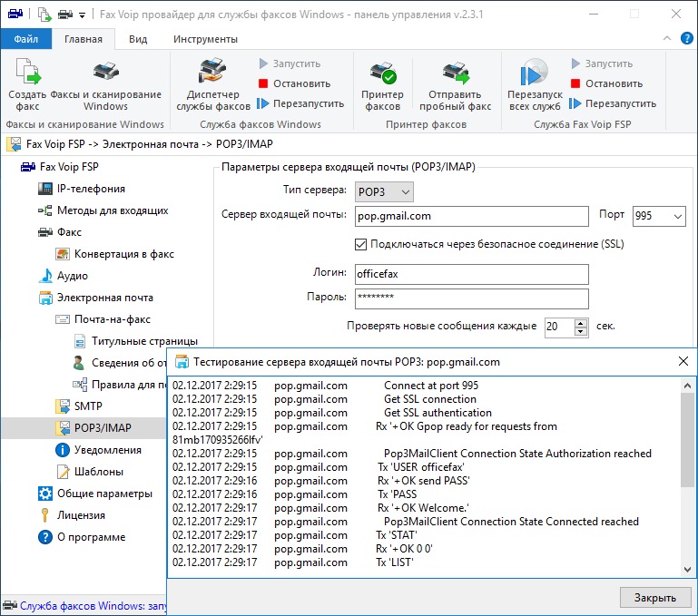Select Общие параметры tree item
This screenshot has width=698, height=616.
click(x=95, y=494)
